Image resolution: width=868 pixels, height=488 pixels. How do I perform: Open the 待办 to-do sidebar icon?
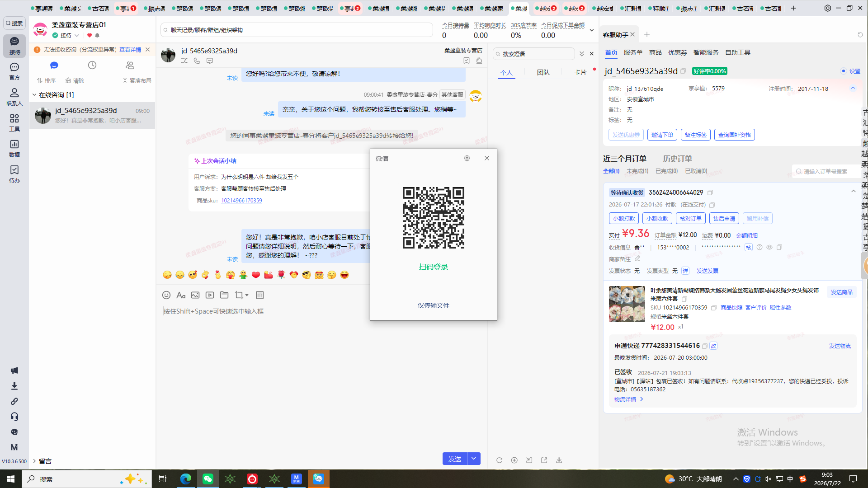[14, 174]
